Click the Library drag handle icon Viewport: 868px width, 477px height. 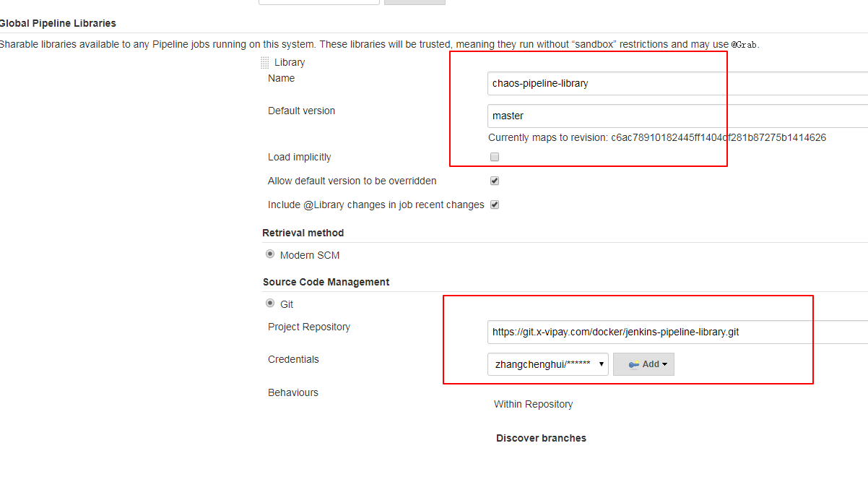(265, 63)
